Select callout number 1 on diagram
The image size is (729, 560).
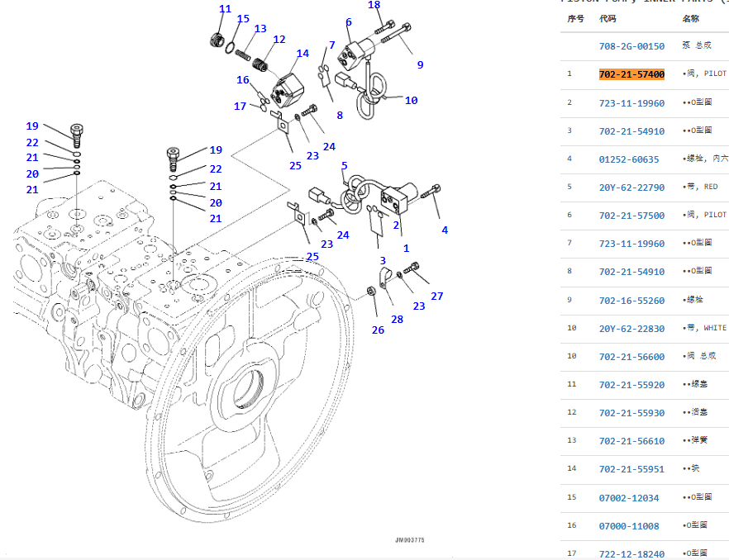(x=407, y=249)
